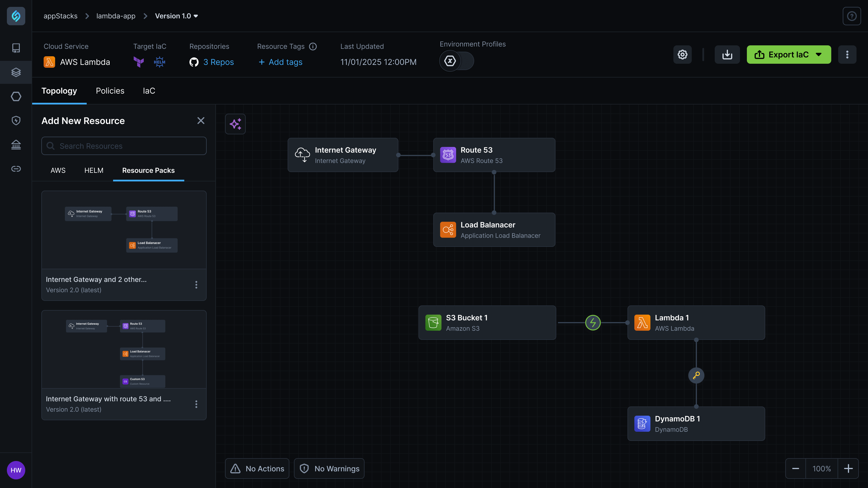Click the lambda-app breadcrumb
The width and height of the screenshot is (868, 488).
tap(116, 16)
